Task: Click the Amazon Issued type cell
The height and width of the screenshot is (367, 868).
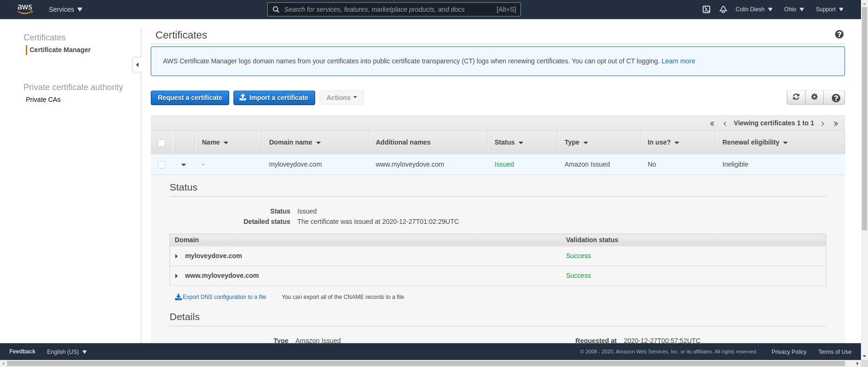Action: coord(587,164)
